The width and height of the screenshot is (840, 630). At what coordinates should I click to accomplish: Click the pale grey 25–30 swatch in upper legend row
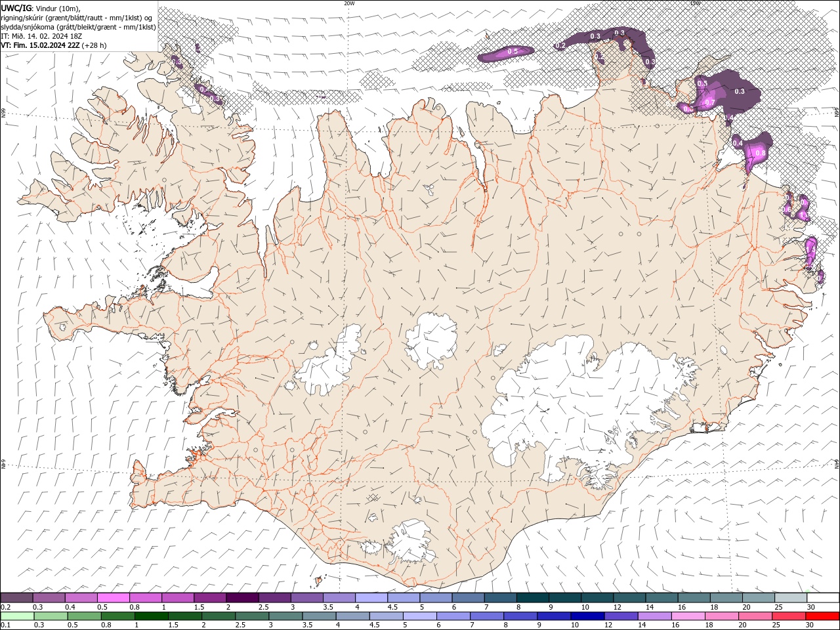791,597
